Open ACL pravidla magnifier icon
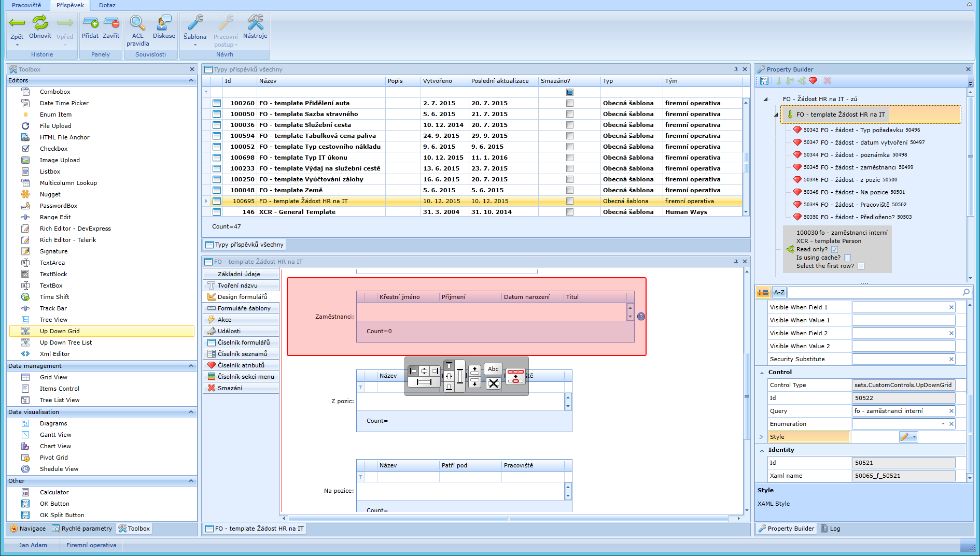This screenshot has width=980, height=556. tap(137, 23)
